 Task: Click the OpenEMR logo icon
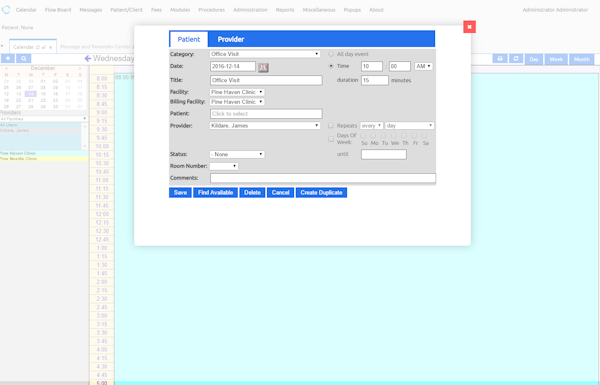[6, 10]
